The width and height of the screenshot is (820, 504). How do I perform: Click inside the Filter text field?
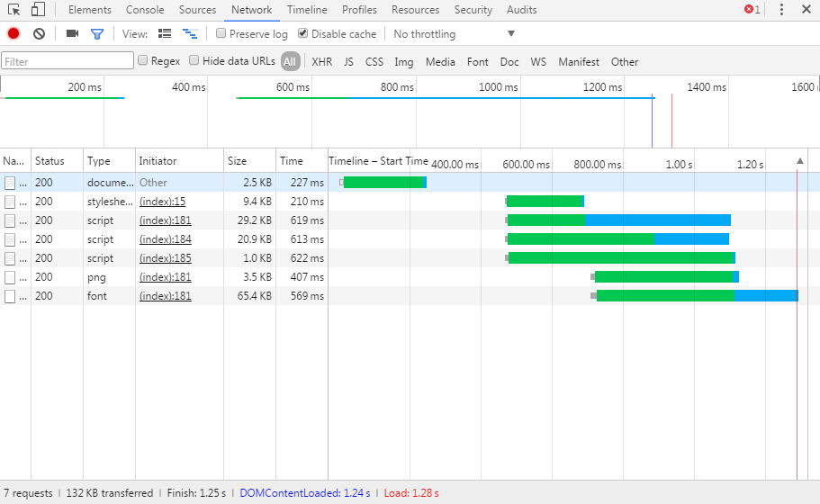[68, 61]
